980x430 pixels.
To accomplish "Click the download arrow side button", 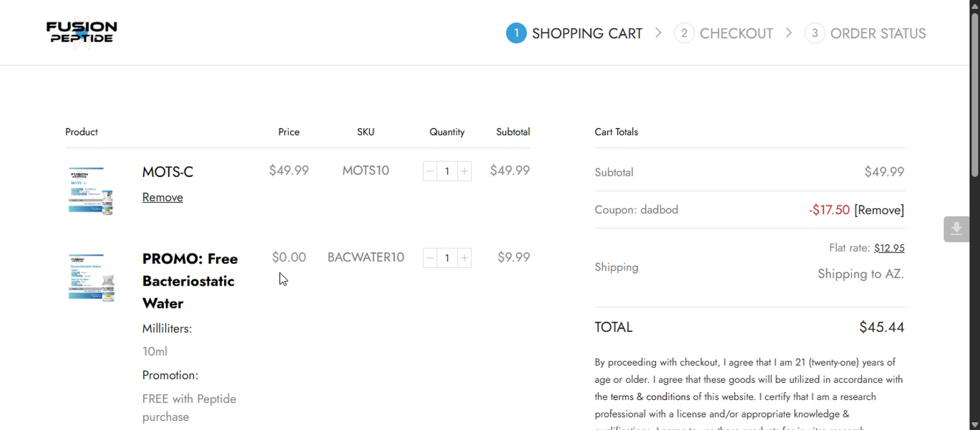I will (x=956, y=229).
